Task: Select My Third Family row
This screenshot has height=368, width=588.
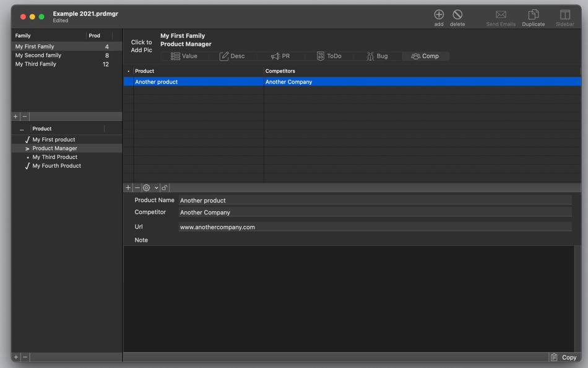Action: click(66, 64)
